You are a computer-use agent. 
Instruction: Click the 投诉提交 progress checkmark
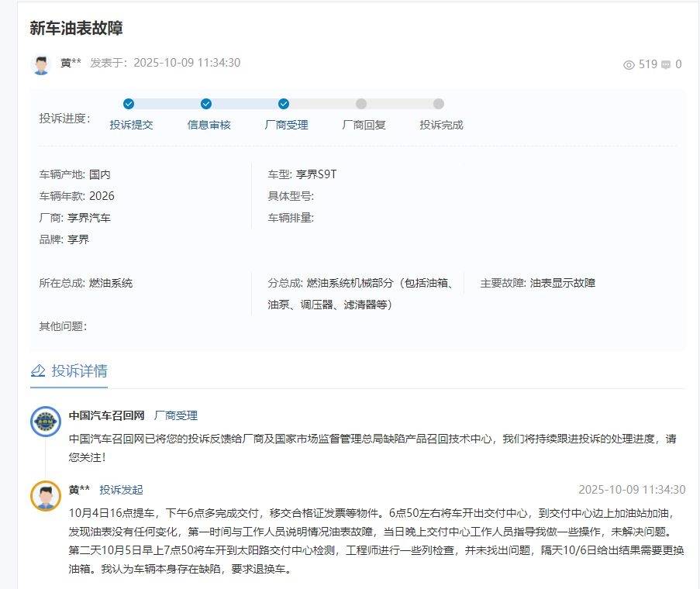129,104
